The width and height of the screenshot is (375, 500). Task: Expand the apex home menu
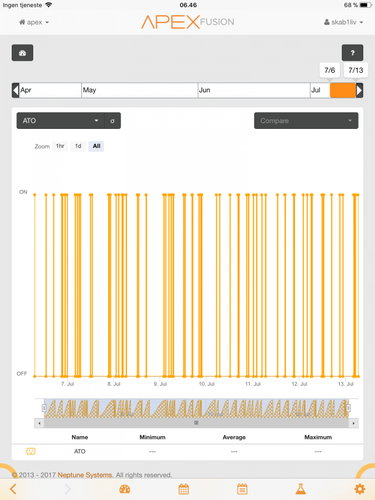pos(34,22)
